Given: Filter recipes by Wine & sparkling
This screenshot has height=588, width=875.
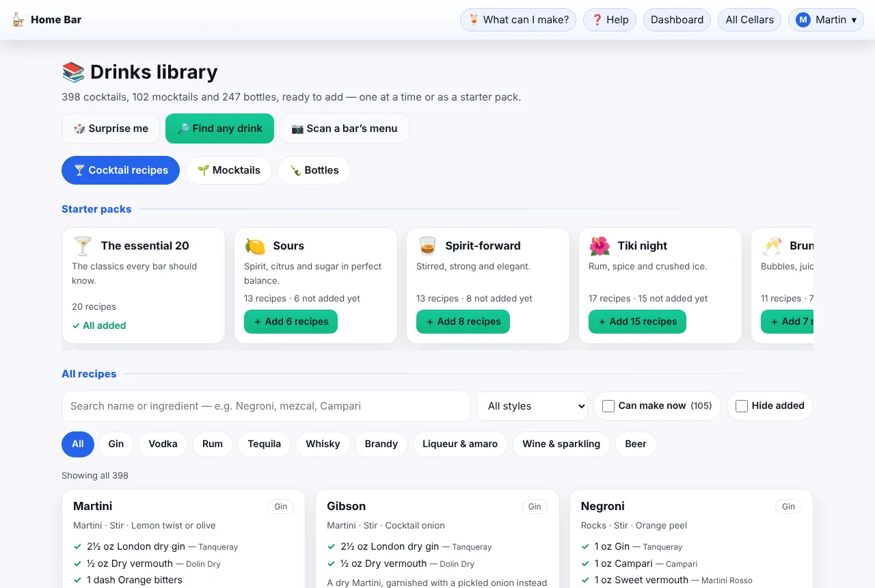Looking at the screenshot, I should (561, 444).
